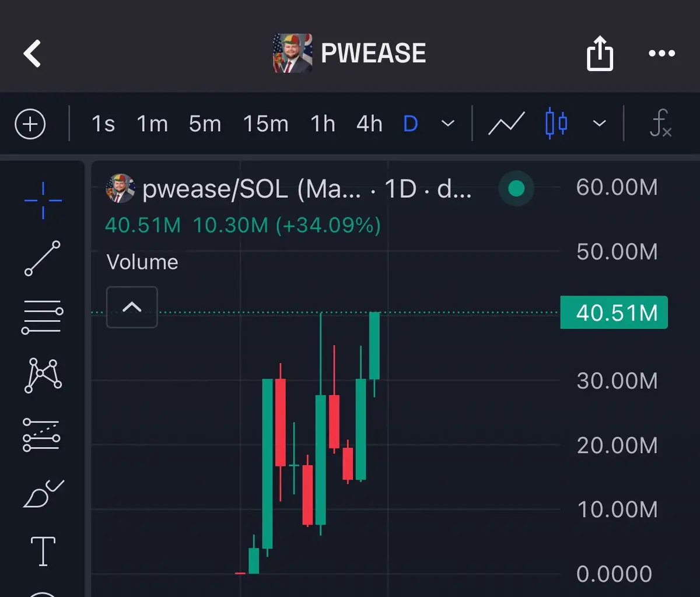Click the +34.09% change value
This screenshot has width=700, height=597.
click(x=328, y=225)
